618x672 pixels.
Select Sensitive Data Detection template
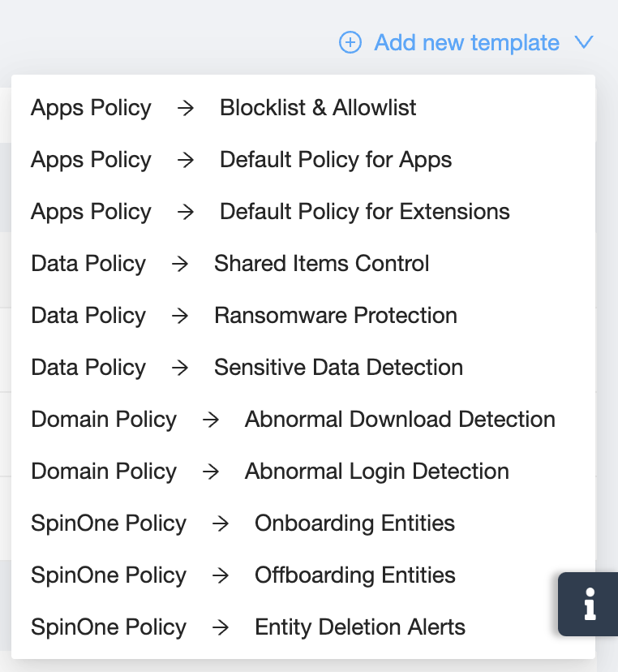[338, 368]
